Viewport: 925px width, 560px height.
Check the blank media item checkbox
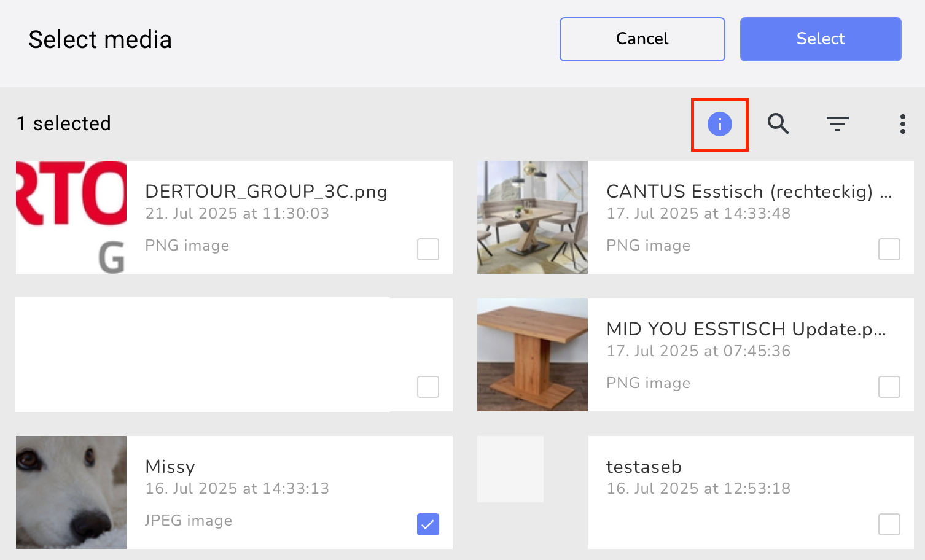coord(427,387)
